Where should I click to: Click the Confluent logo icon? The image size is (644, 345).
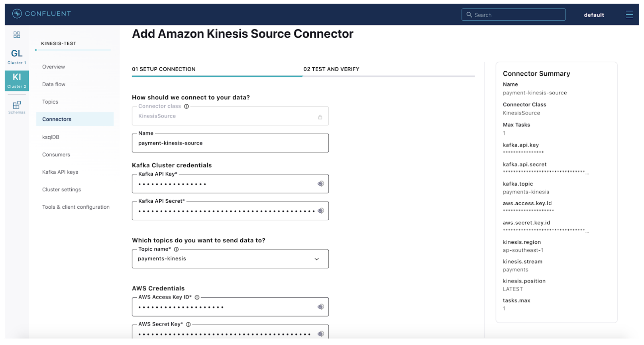click(17, 14)
